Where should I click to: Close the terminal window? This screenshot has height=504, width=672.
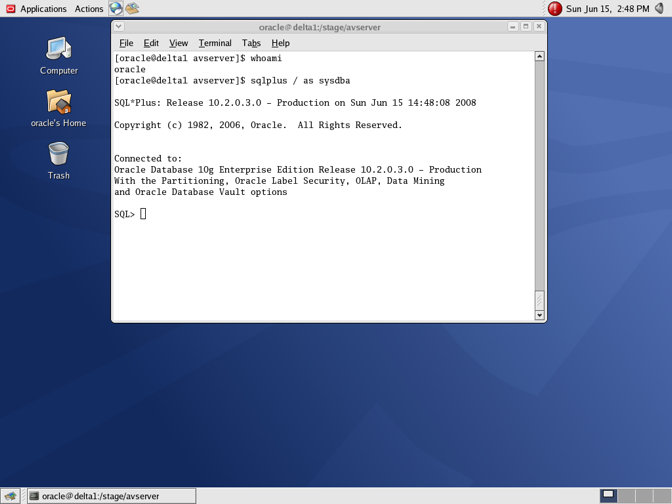coord(539,27)
